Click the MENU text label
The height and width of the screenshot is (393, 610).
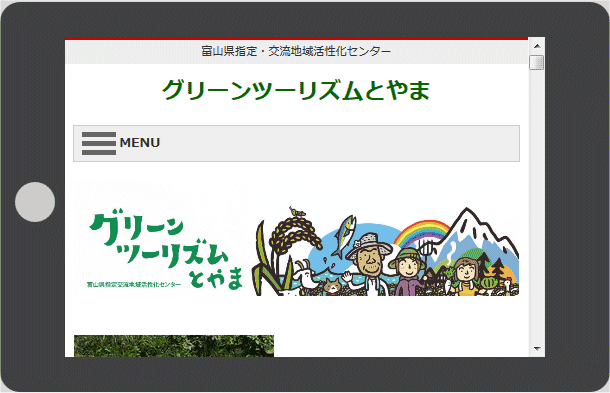[140, 143]
